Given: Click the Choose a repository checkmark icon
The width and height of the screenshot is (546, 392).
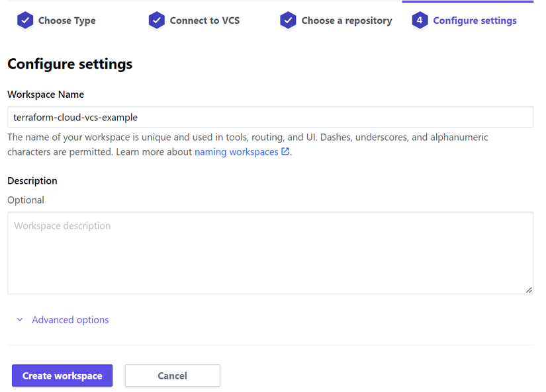Looking at the screenshot, I should point(288,20).
